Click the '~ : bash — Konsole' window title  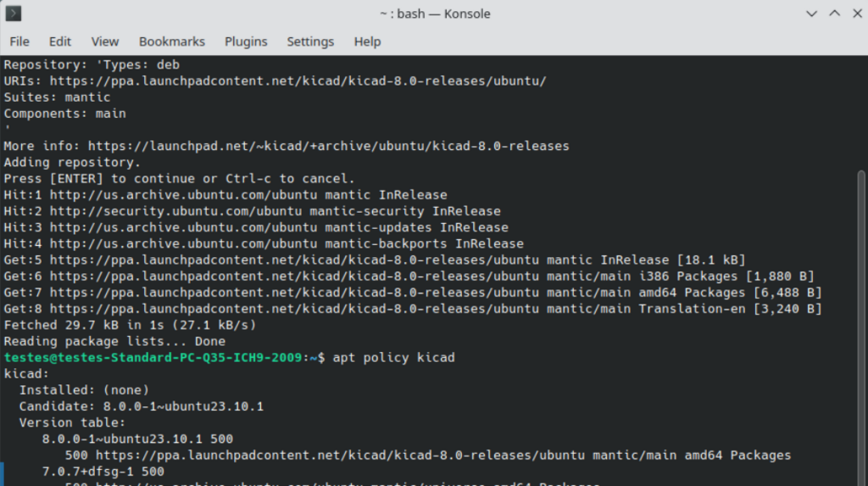(x=434, y=14)
